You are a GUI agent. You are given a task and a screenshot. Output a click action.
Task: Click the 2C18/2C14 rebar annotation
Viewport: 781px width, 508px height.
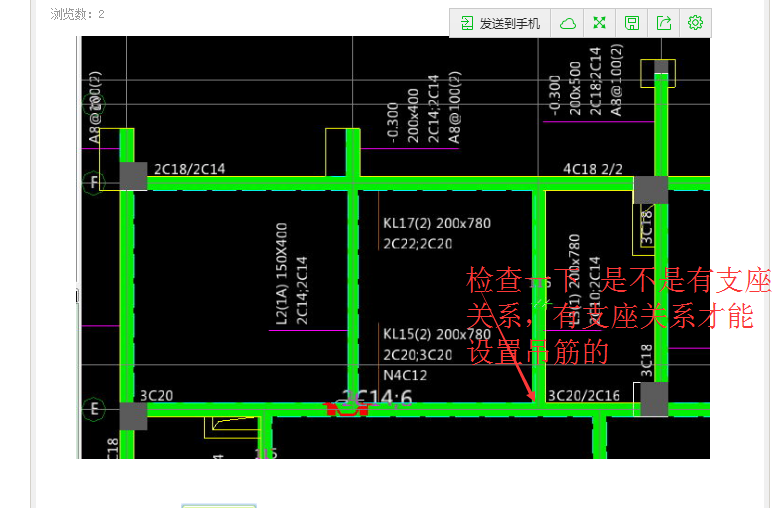point(189,169)
